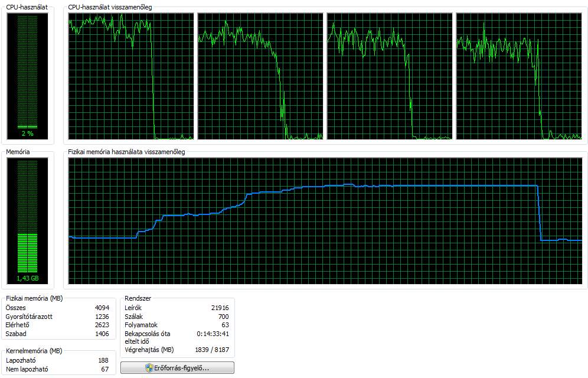Image resolution: width=588 pixels, height=378 pixels.
Task: Click the free memory value 1406
Action: click(102, 334)
